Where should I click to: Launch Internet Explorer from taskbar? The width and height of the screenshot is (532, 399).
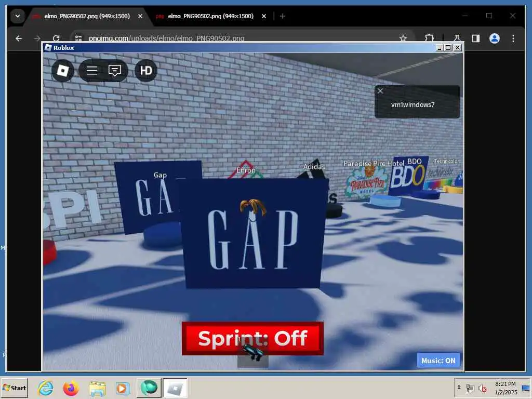tap(46, 388)
